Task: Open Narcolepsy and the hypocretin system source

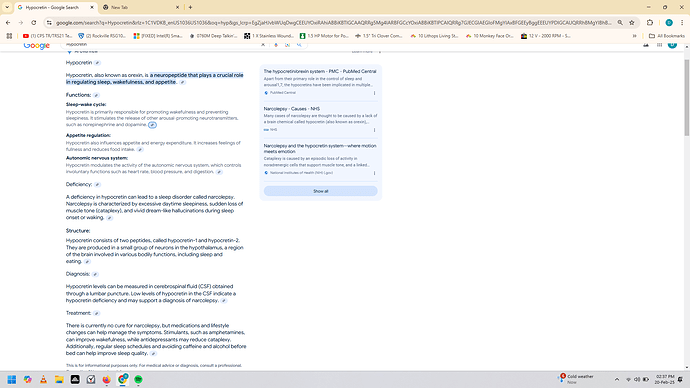Action: (320, 148)
